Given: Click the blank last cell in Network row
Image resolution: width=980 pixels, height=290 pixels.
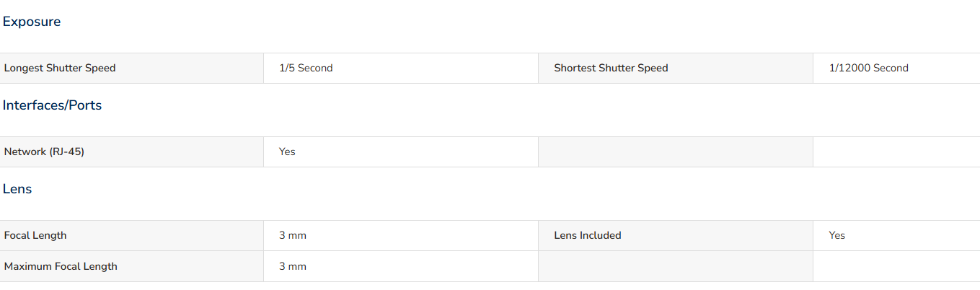Looking at the screenshot, I should pyautogui.click(x=896, y=151).
